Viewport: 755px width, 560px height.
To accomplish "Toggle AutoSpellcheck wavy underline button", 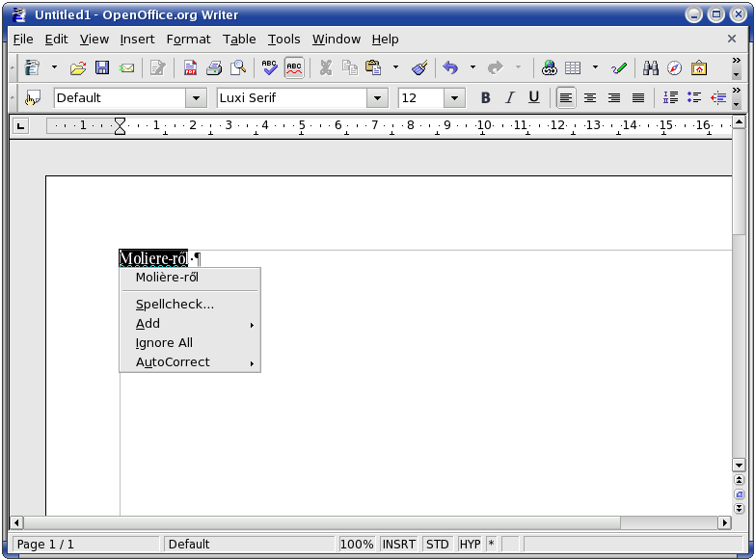I will [x=294, y=67].
